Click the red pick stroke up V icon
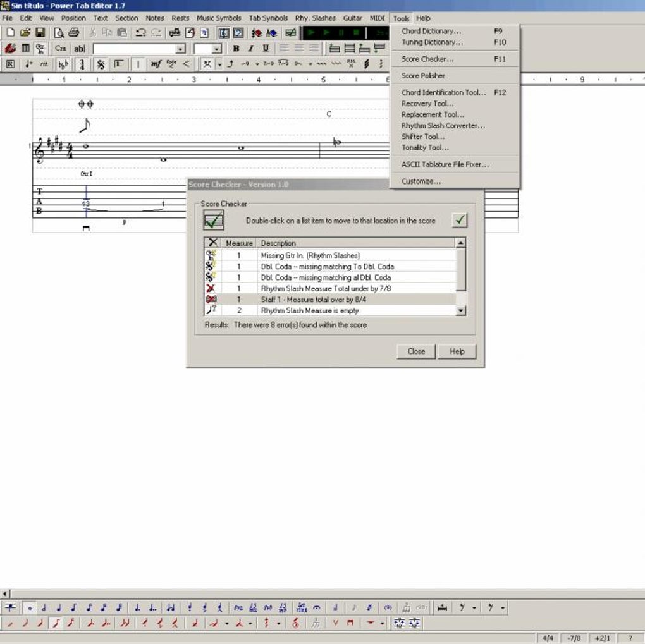The width and height of the screenshot is (645, 644). click(x=335, y=623)
